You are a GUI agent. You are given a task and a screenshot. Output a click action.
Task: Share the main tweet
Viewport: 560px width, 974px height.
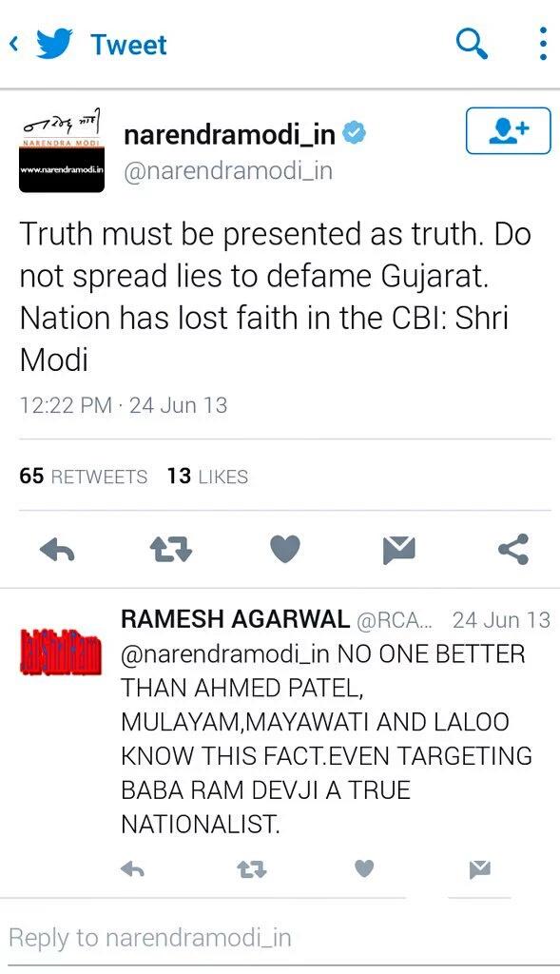(x=513, y=549)
